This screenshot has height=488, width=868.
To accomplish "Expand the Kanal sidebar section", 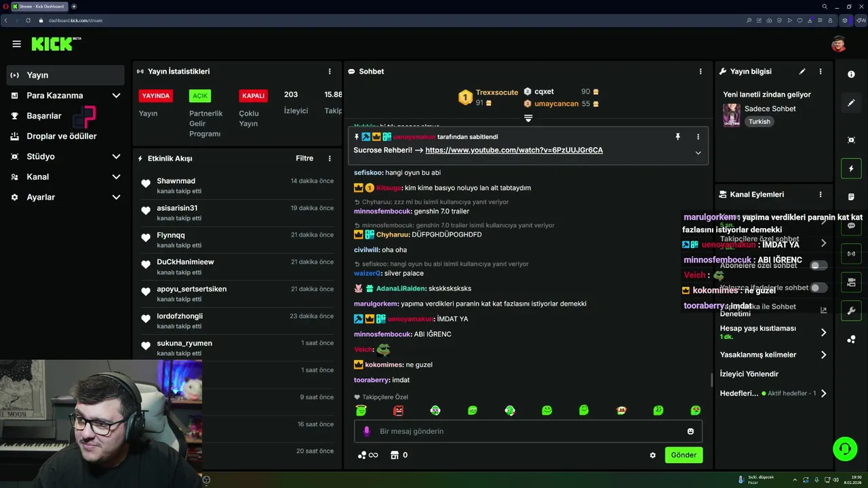I will (116, 177).
